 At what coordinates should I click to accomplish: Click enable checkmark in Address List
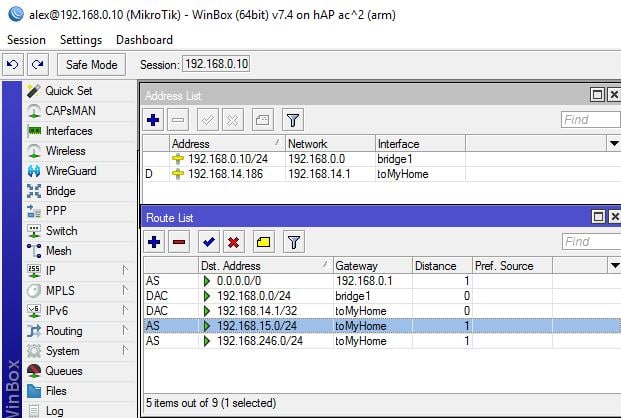click(x=208, y=120)
